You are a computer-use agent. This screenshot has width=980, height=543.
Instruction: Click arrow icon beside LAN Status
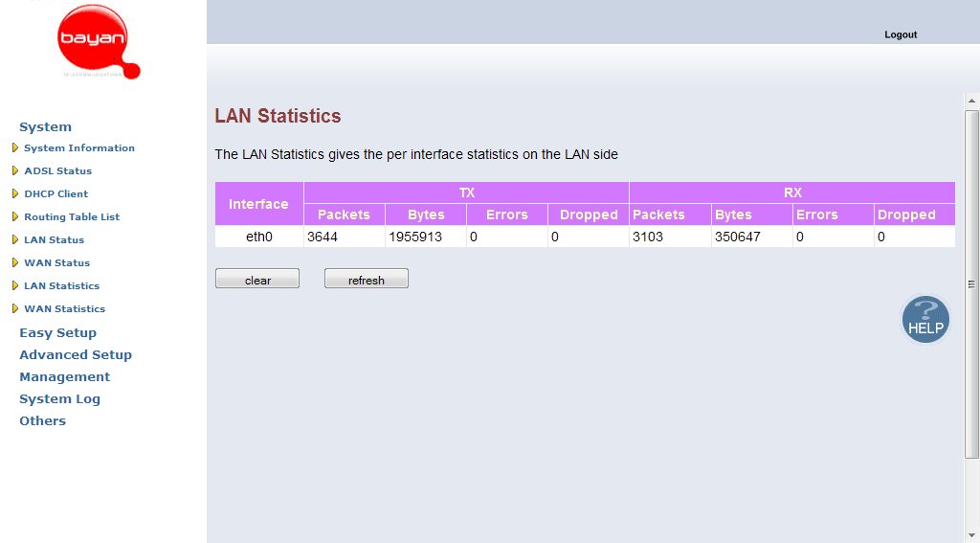[x=15, y=239]
